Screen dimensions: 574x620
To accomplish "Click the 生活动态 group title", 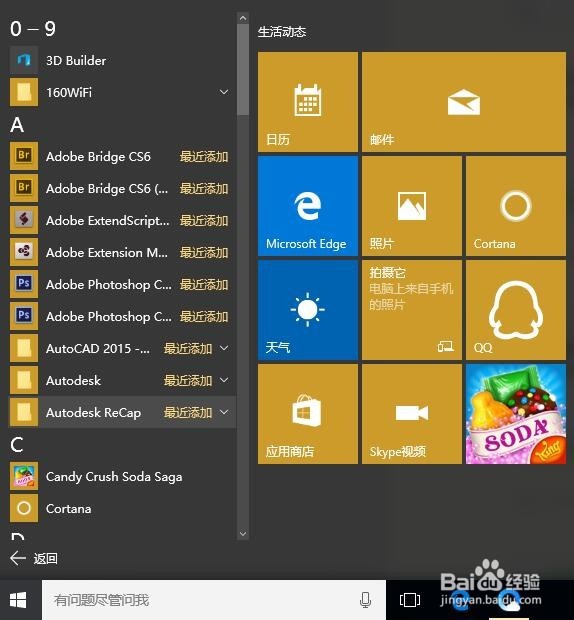I will point(282,32).
